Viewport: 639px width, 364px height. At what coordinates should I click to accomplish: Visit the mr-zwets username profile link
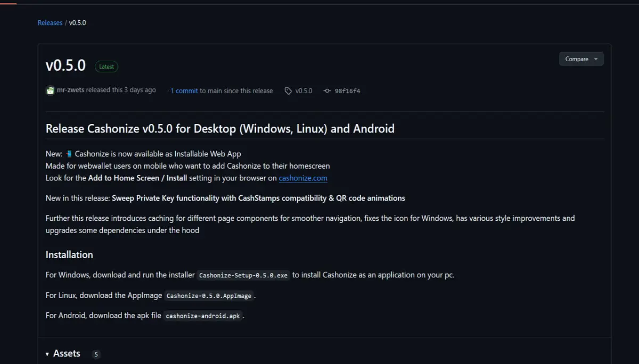[x=71, y=90]
